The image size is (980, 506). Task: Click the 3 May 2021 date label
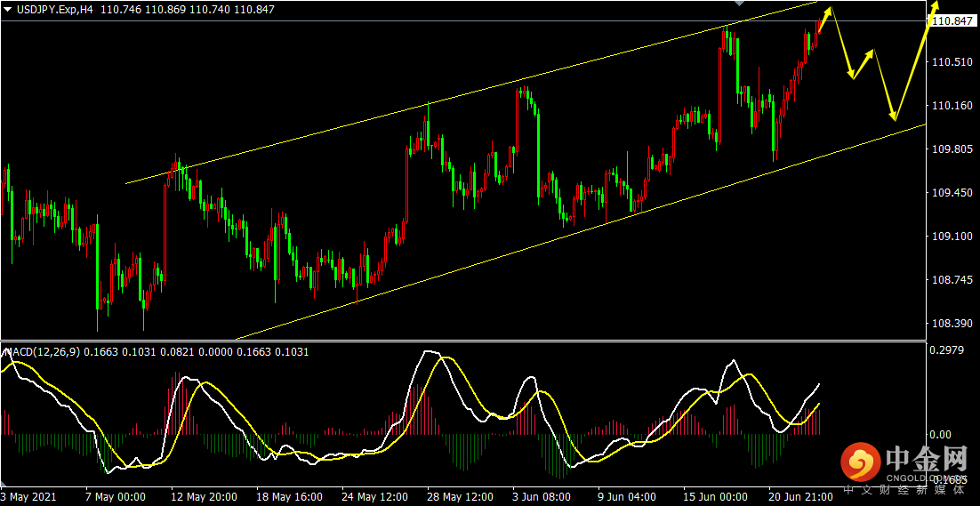click(28, 497)
